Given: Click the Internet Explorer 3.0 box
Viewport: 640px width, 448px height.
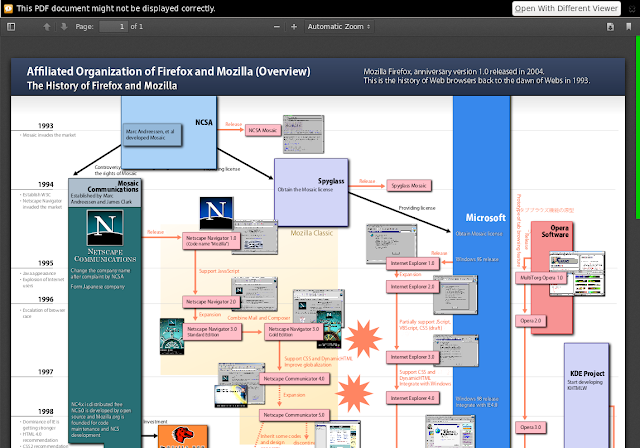Looking at the screenshot, I should click(x=413, y=357).
